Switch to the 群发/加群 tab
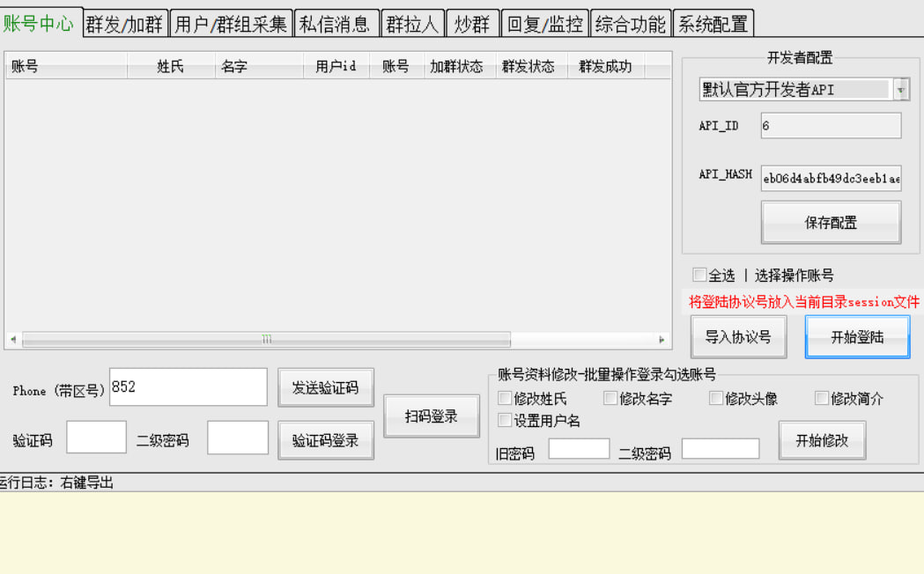The width and height of the screenshot is (924, 574). pos(124,24)
